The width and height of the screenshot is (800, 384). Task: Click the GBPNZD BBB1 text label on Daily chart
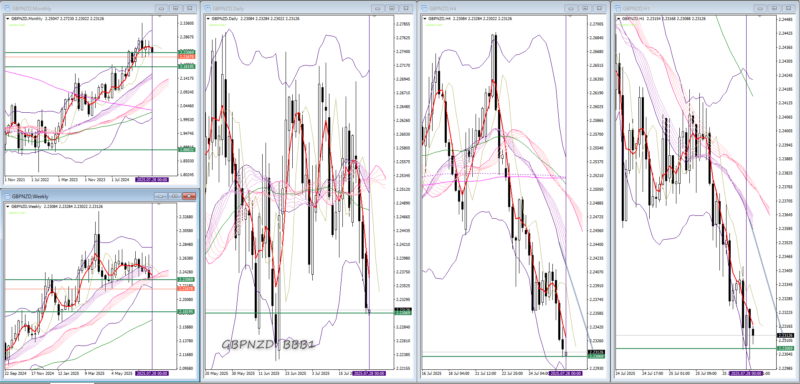pyautogui.click(x=268, y=344)
